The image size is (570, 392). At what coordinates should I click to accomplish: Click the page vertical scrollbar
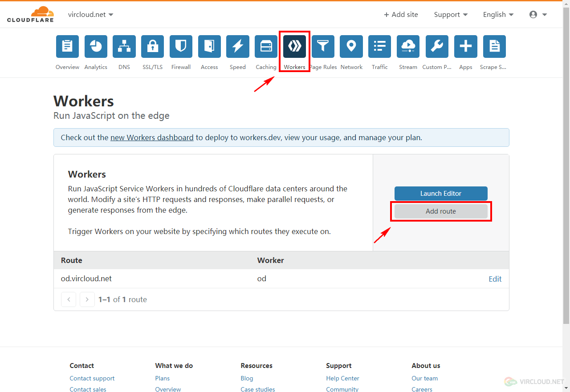(x=566, y=178)
